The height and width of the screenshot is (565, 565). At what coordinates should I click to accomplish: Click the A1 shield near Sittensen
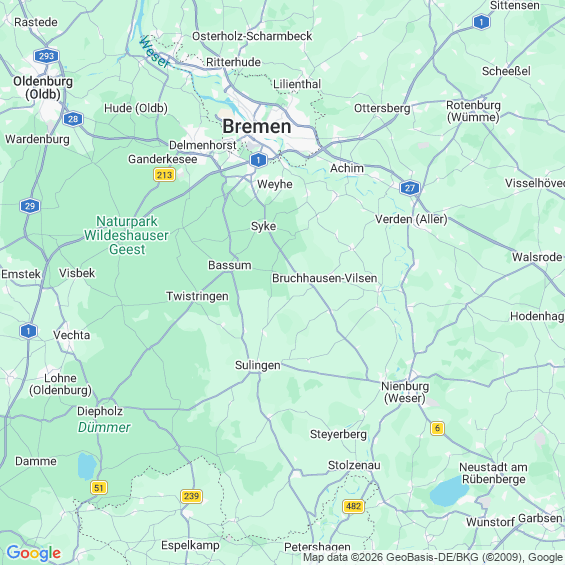(x=481, y=22)
